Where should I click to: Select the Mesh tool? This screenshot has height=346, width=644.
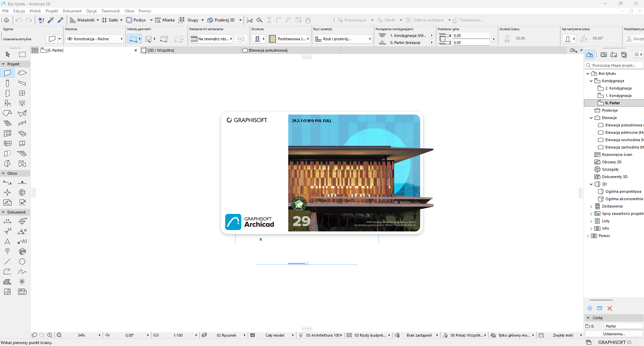tap(22, 154)
